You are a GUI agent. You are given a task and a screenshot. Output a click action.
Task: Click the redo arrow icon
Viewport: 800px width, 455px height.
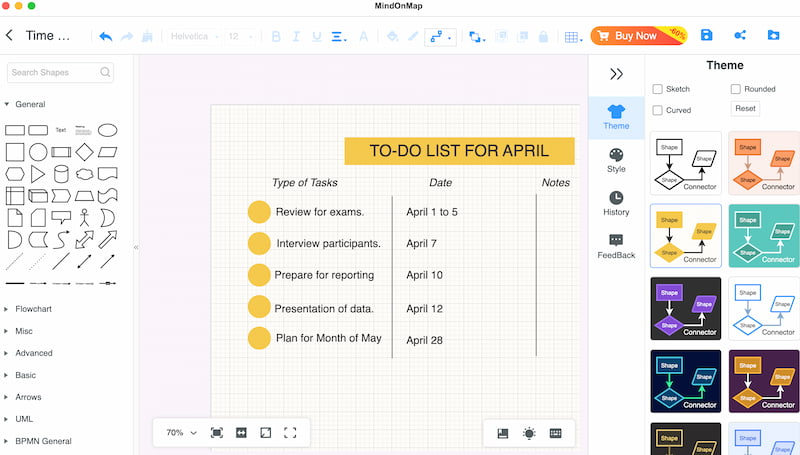(x=127, y=36)
